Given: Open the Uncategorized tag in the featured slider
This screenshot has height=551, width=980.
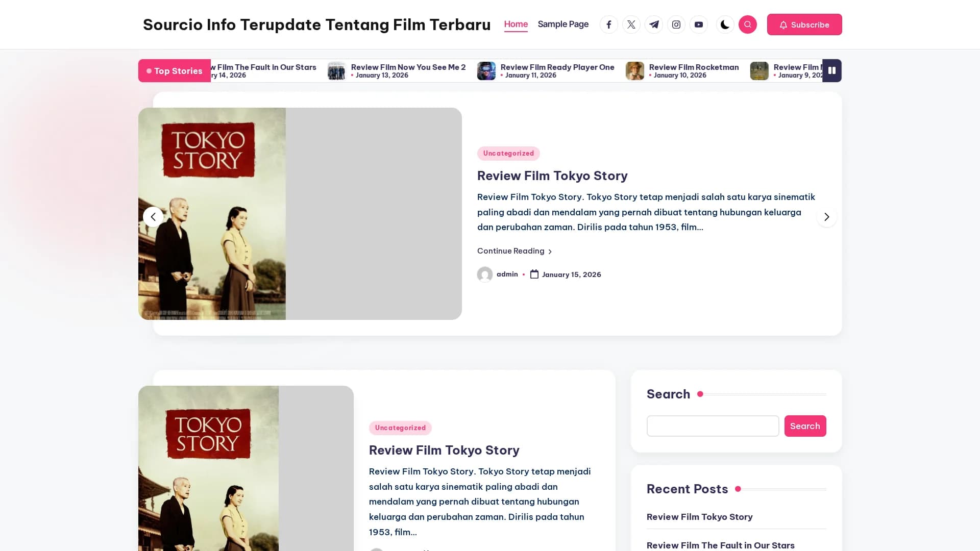Looking at the screenshot, I should click(x=508, y=153).
